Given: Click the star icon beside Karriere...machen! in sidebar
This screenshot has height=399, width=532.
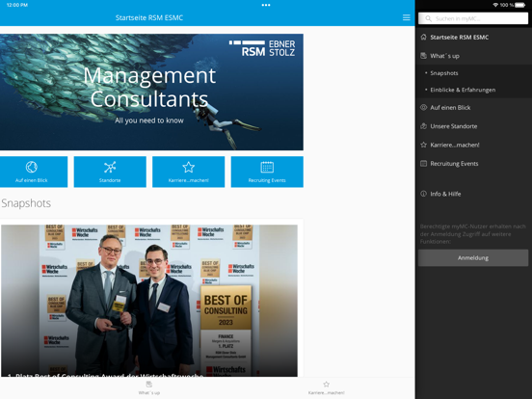Looking at the screenshot, I should pos(423,145).
